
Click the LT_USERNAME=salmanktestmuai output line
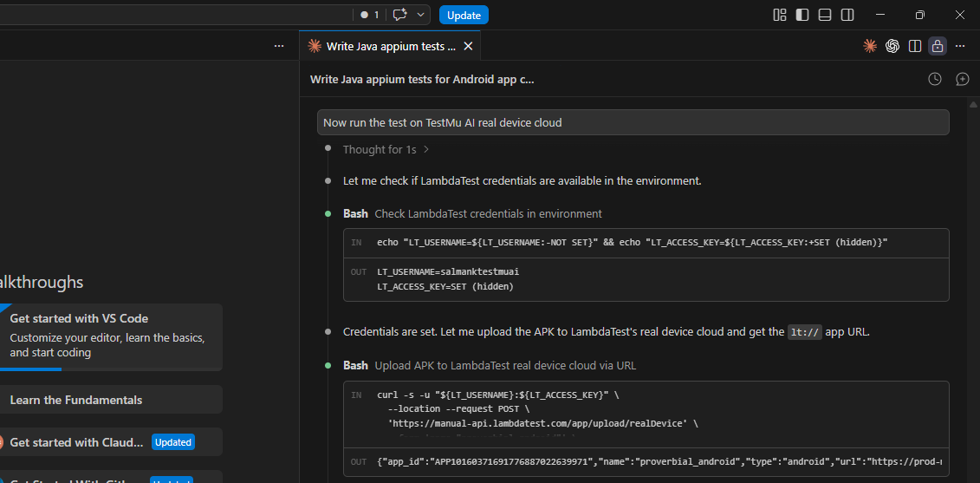[448, 272]
